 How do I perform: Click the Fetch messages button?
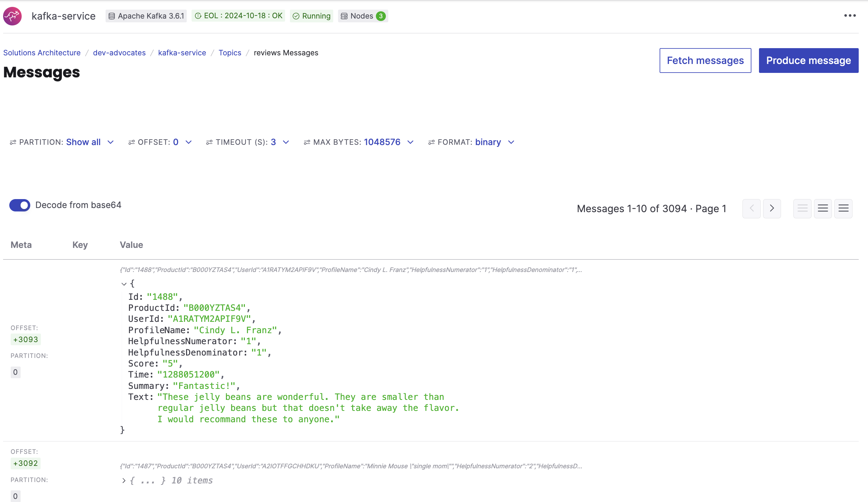[705, 60]
